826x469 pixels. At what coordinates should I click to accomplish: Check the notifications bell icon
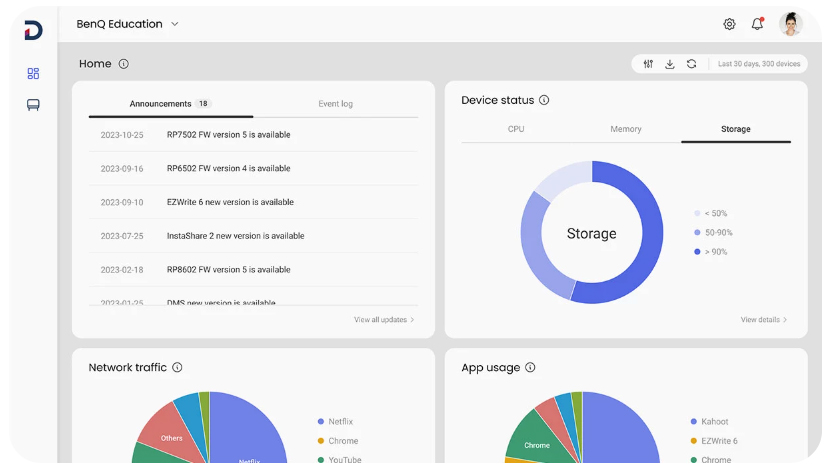(x=757, y=24)
